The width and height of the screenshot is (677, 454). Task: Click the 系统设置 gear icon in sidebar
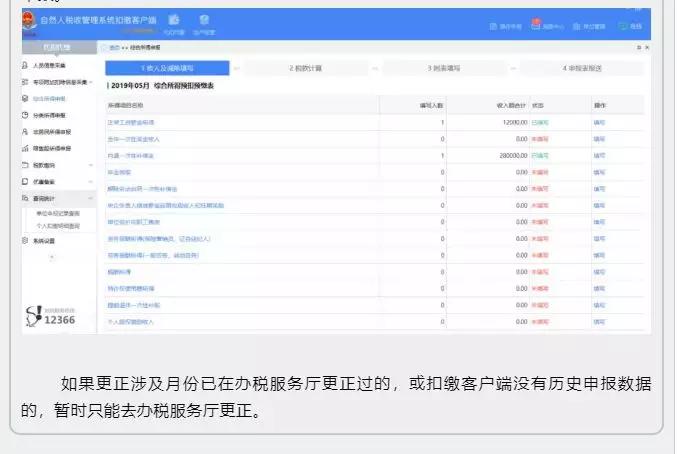point(25,240)
